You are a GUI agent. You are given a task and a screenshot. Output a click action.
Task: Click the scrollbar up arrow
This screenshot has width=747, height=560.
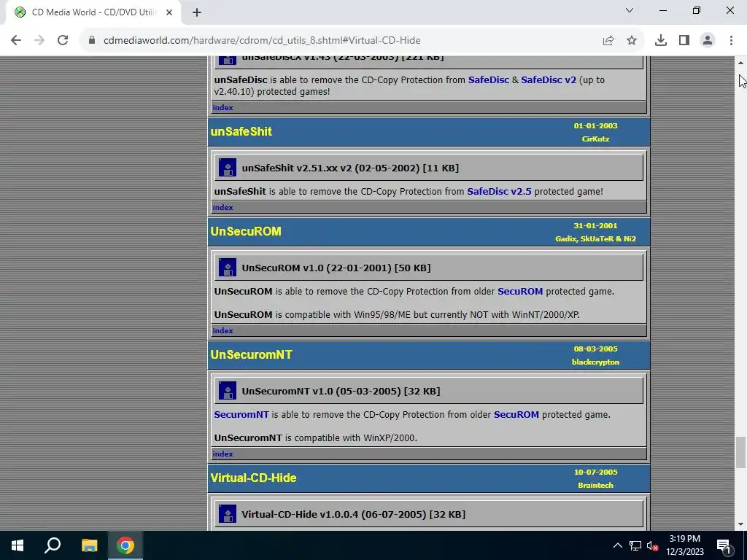[x=740, y=63]
